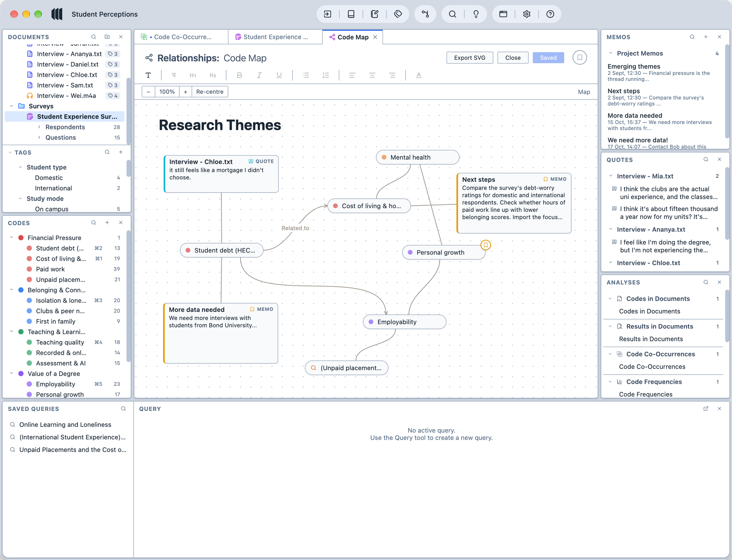Viewport: 732px width, 560px height.
Task: Add a new code in Codes panel
Action: 107,223
